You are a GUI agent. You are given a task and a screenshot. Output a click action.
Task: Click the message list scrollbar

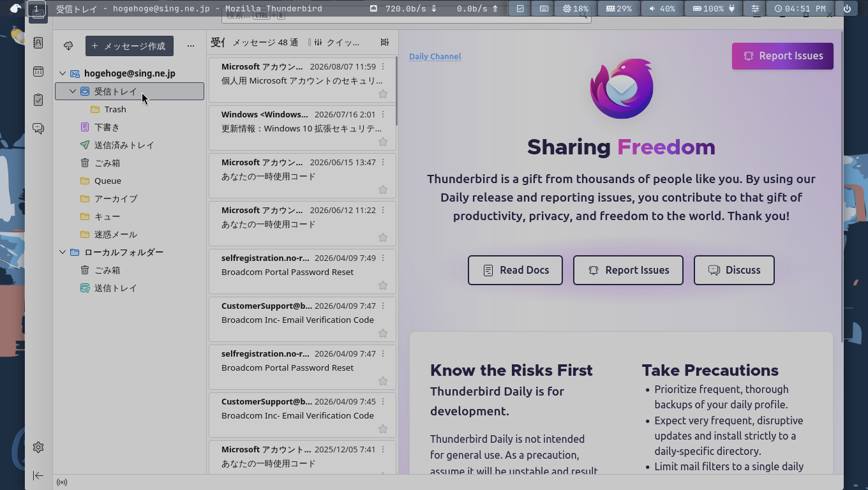coord(397,90)
